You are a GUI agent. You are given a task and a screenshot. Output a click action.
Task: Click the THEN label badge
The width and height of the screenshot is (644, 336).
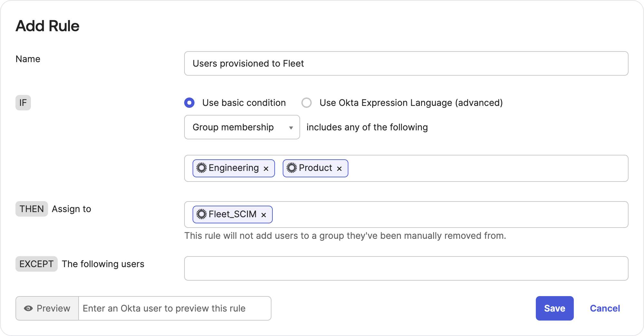(32, 209)
